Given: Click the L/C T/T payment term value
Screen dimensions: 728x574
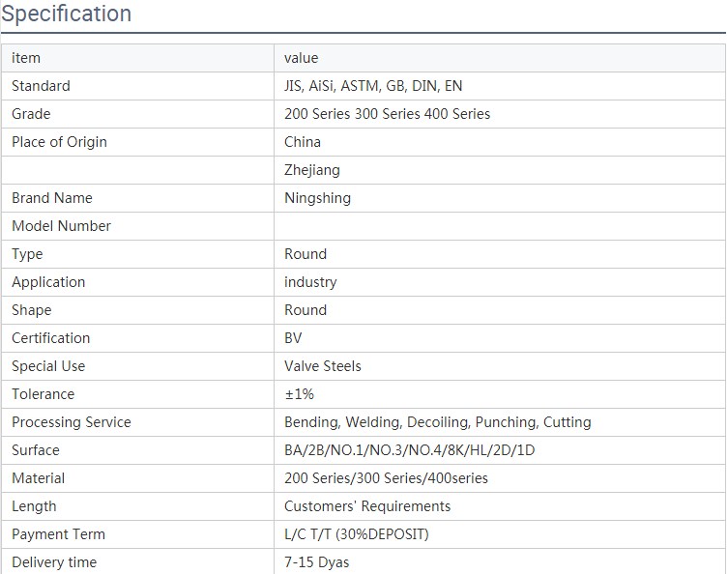Looking at the screenshot, I should 356,534.
